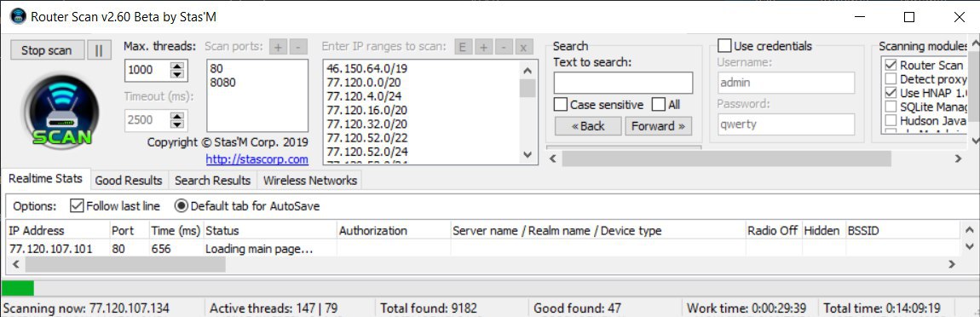Viewport: 980px width, 317px height.
Task: Open the http://stascorp.com link
Action: (x=257, y=159)
